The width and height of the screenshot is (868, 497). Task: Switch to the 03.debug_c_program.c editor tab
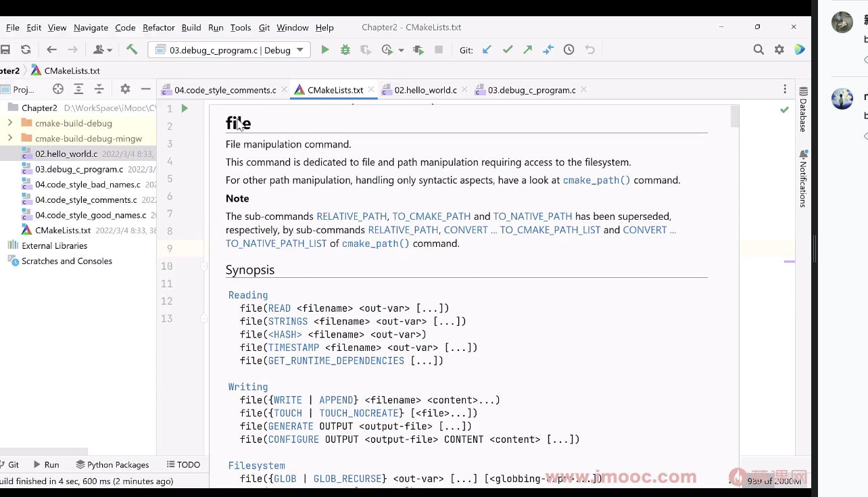click(x=532, y=90)
